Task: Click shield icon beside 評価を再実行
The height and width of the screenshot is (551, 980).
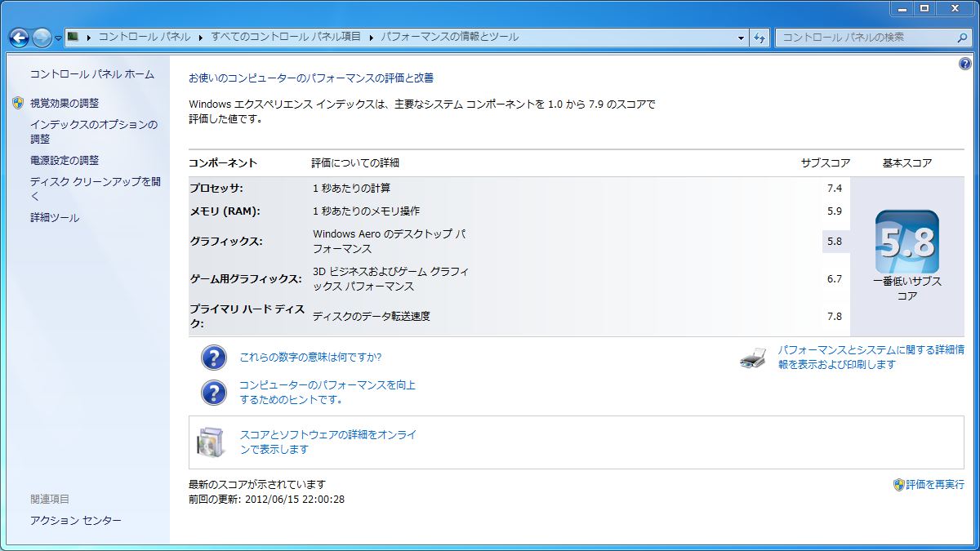Action: point(899,485)
